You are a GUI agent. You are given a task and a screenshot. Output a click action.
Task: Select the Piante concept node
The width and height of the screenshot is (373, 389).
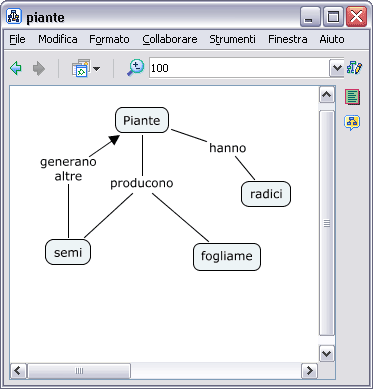(142, 120)
